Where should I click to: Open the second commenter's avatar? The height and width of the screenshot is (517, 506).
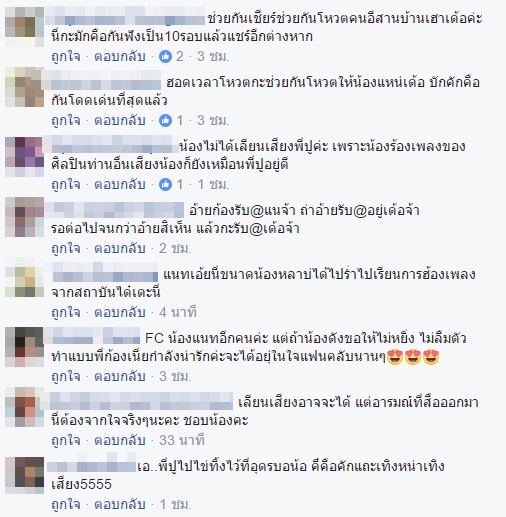click(x=25, y=87)
